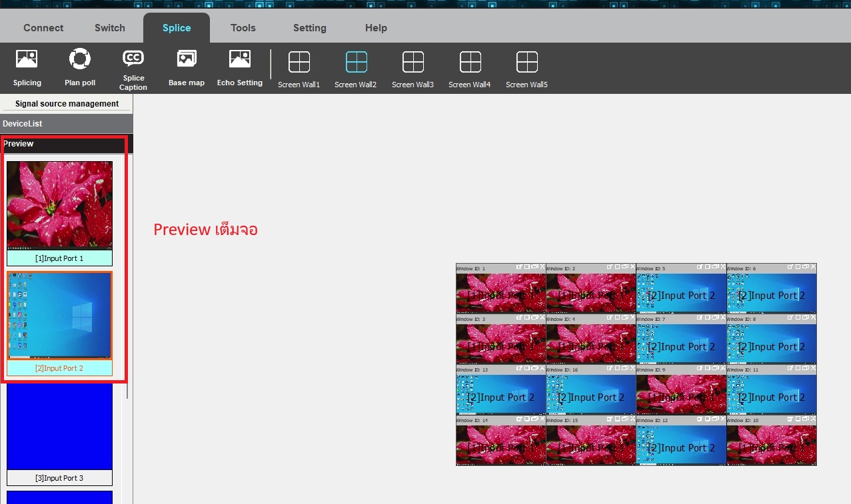Switch to the Tools tab
The image size is (851, 504).
(243, 28)
